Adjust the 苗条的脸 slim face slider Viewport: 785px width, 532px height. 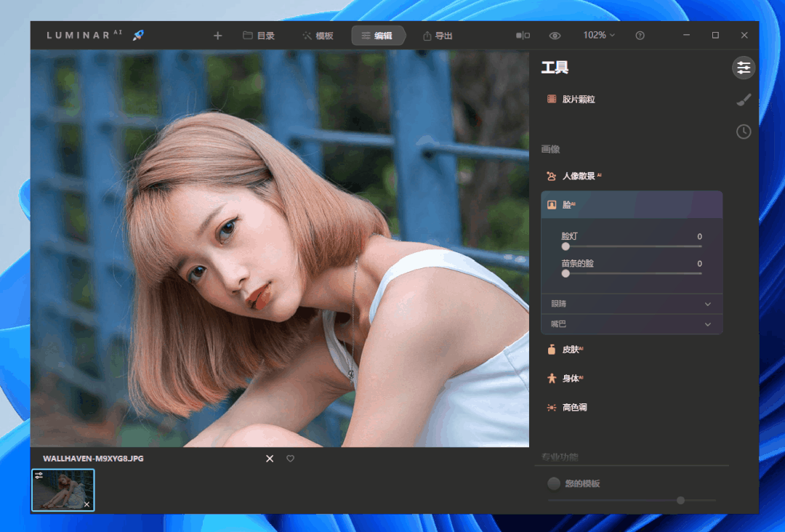565,273
